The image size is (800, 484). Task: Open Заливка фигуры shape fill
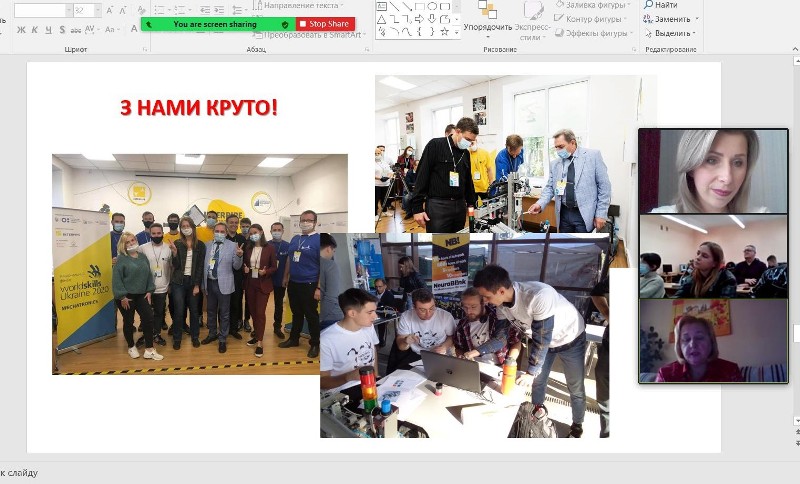point(593,5)
